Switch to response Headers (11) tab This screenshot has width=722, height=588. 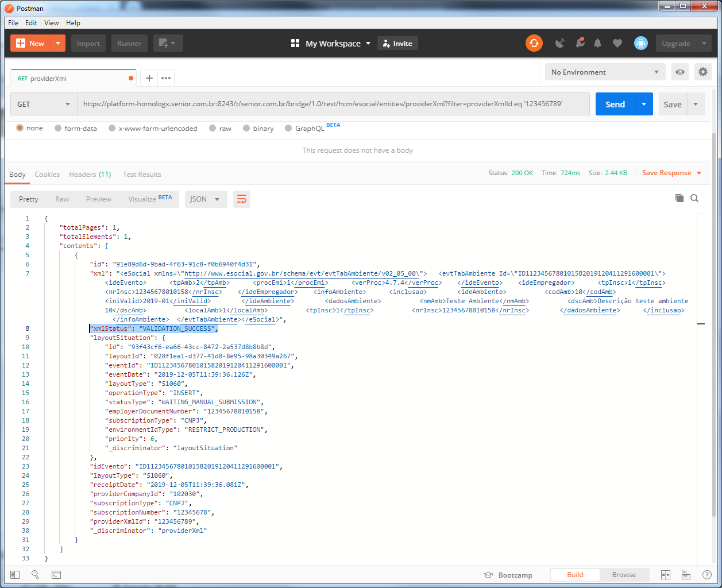(90, 175)
